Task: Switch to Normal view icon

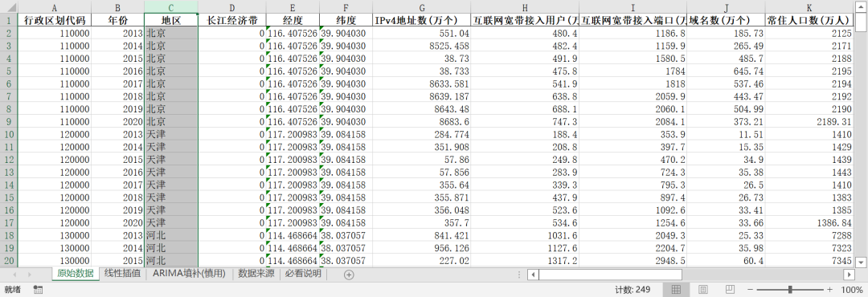Action: (677, 289)
